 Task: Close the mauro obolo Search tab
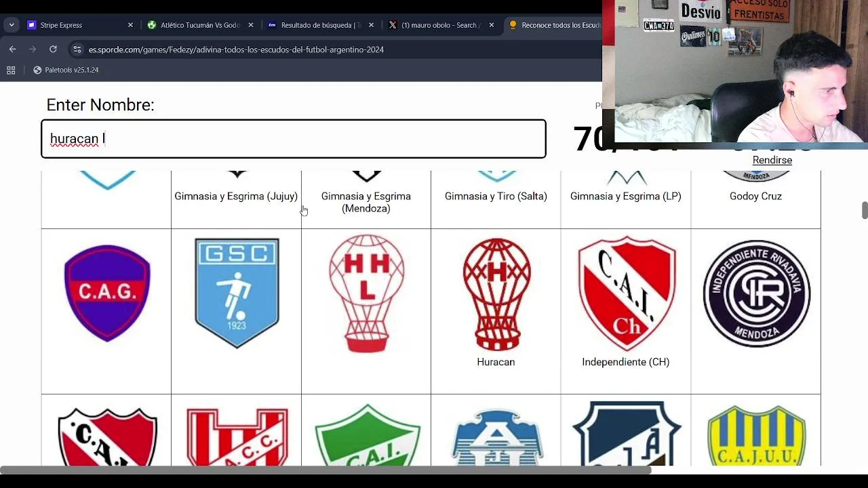tap(492, 25)
